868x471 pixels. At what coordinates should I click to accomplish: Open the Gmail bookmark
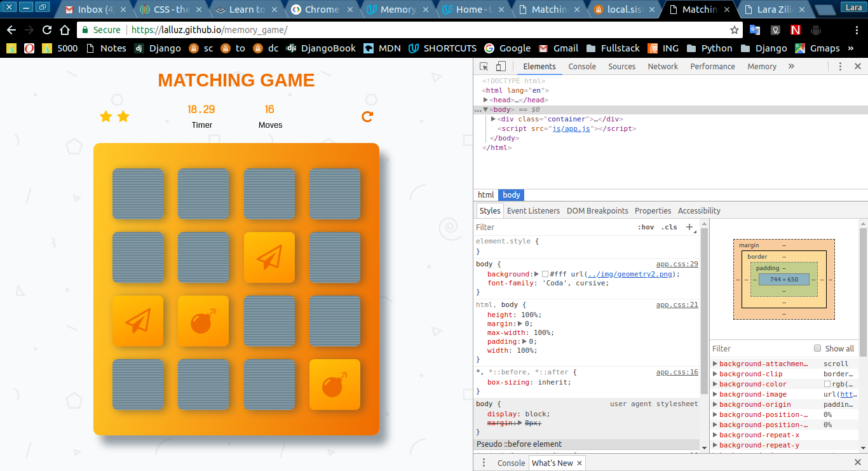click(558, 48)
